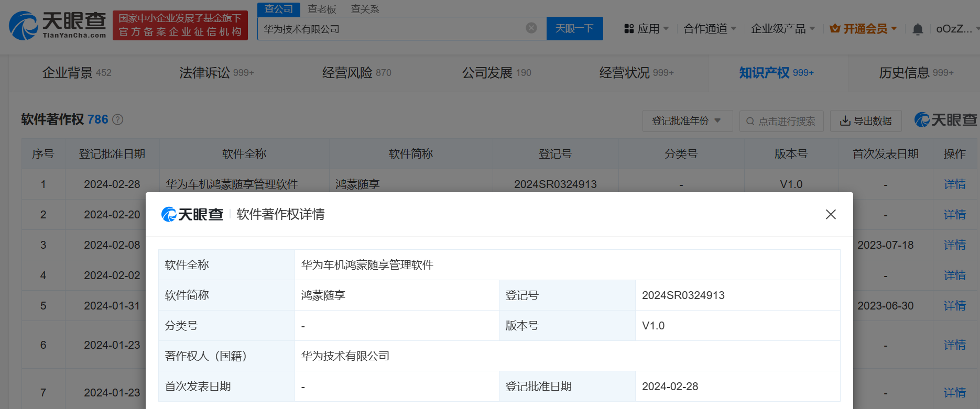Screen dimensions: 980x409
Task: Click the 2024-02-20 date in row 2
Action: 112,215
